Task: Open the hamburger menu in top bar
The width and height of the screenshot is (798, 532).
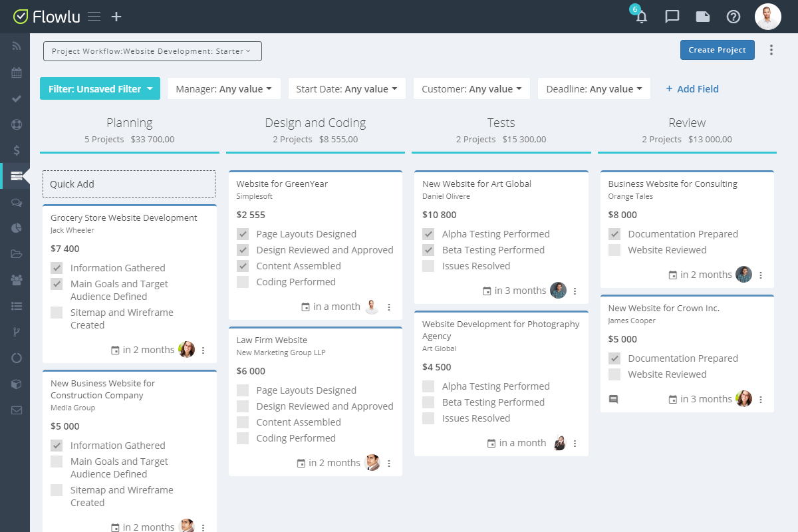Action: [94, 17]
